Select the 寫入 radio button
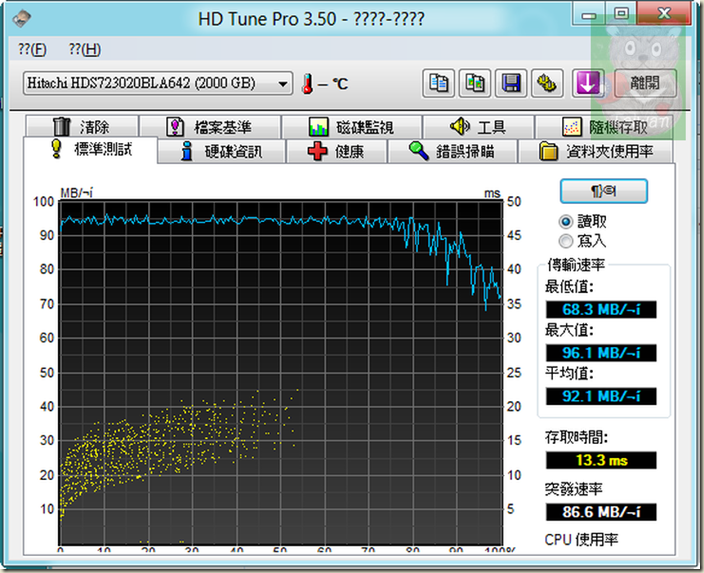704x573 pixels. 566,241
